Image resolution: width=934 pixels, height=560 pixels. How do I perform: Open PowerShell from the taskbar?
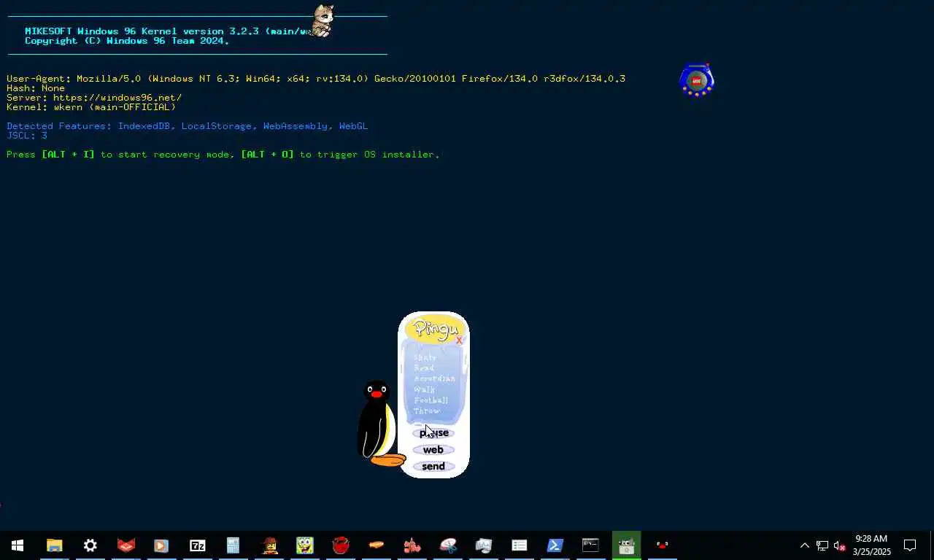pos(555,545)
